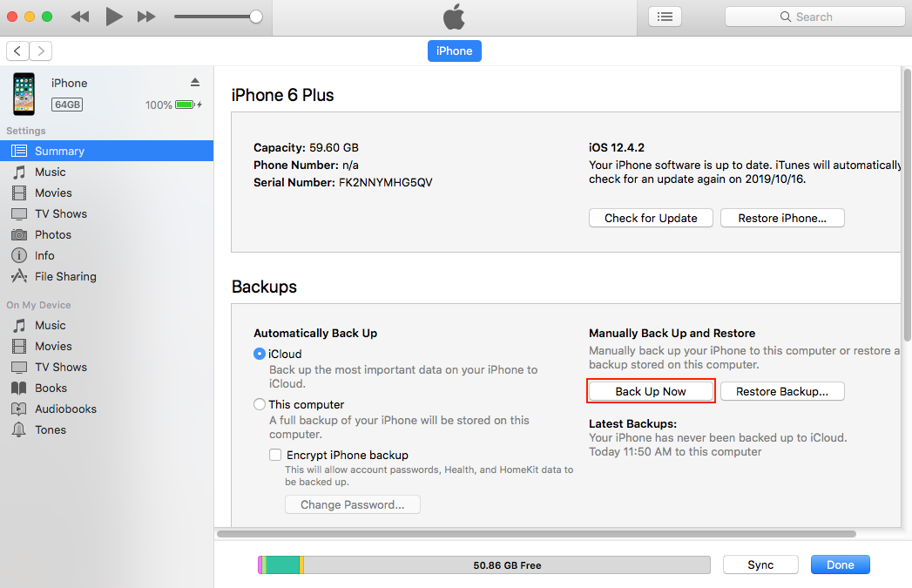
Task: Click the Summary list icon
Action: 19,152
